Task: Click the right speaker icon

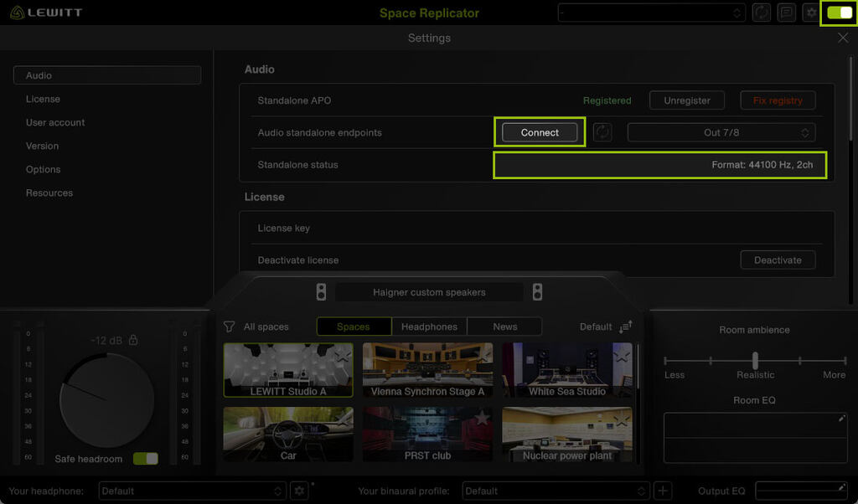Action: (537, 292)
